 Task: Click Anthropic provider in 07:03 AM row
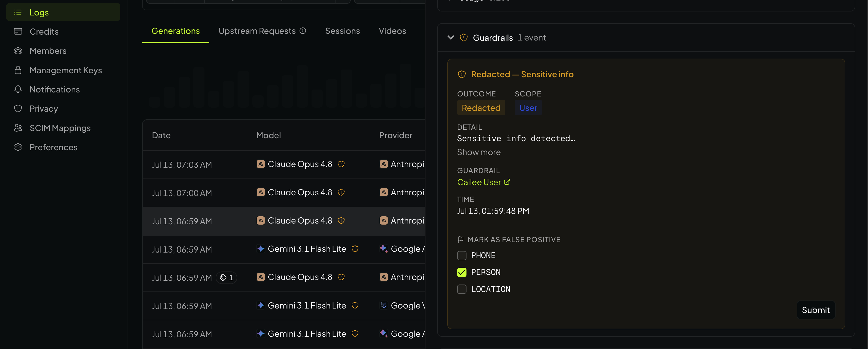click(x=402, y=164)
